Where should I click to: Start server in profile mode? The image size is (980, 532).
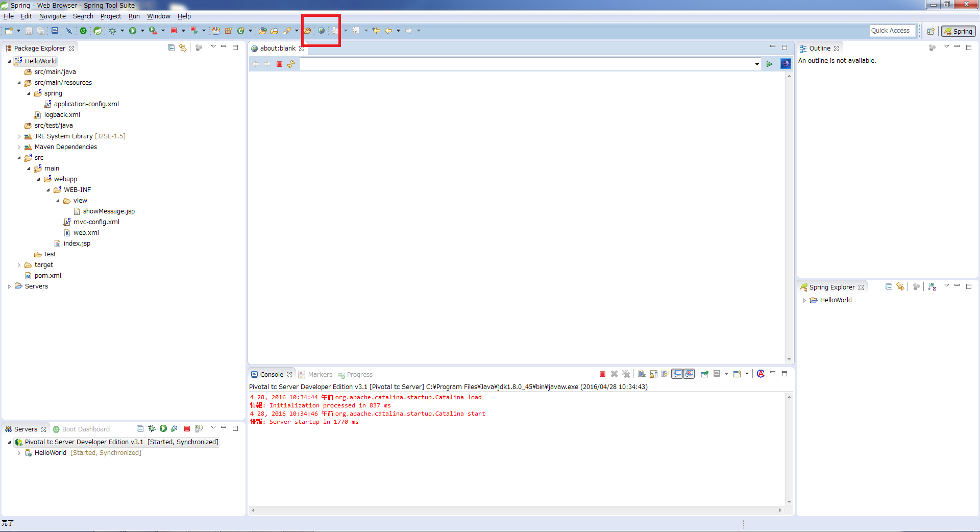pos(175,429)
